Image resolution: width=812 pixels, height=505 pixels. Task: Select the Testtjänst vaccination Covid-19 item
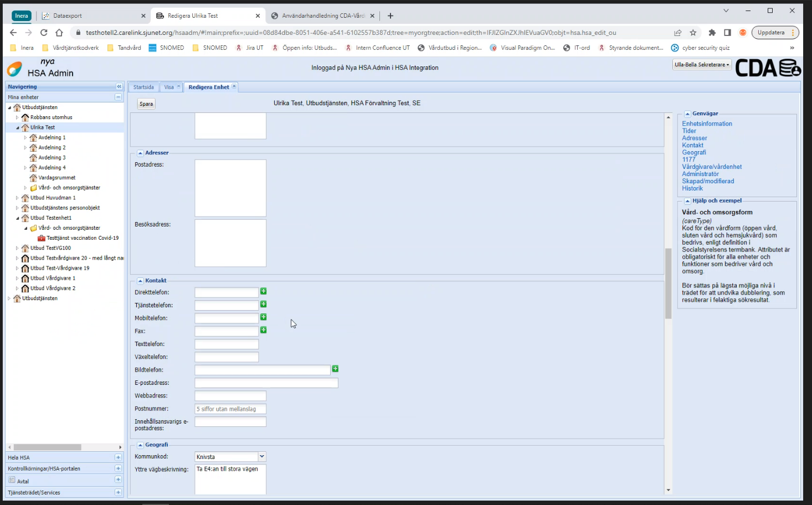pos(82,238)
